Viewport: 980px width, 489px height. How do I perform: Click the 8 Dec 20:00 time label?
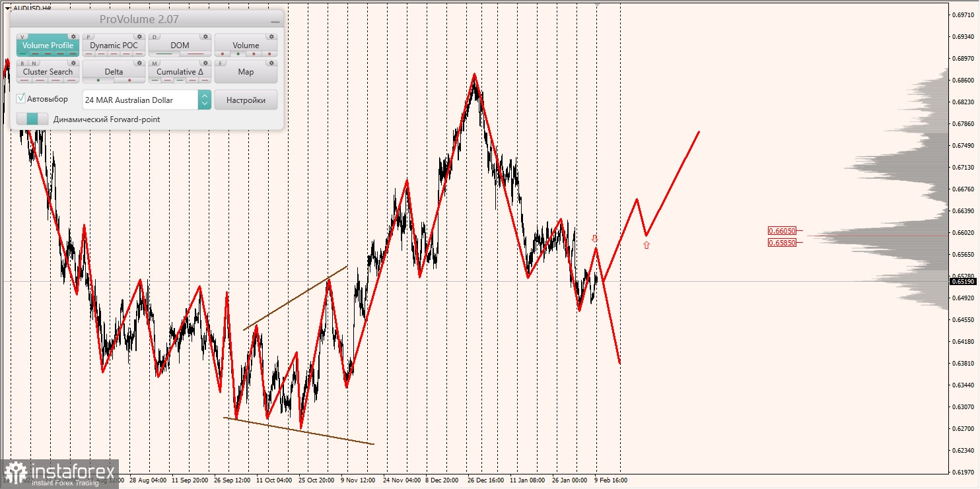click(442, 480)
